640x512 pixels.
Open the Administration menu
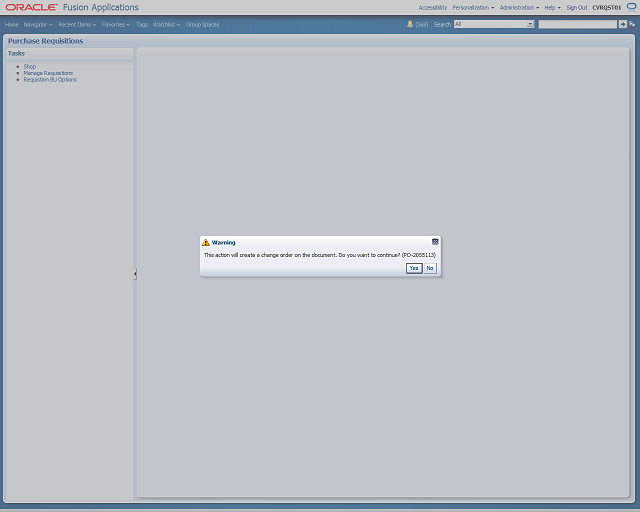(x=519, y=7)
